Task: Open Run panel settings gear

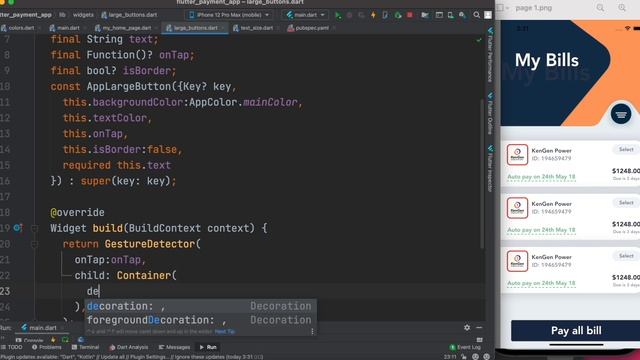Action: (x=467, y=327)
